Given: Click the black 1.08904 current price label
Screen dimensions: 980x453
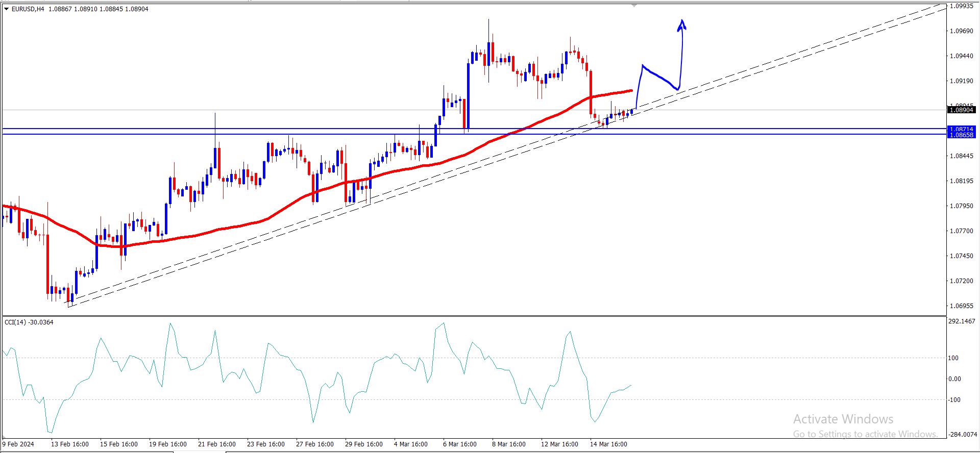Looking at the screenshot, I should pos(961,110).
